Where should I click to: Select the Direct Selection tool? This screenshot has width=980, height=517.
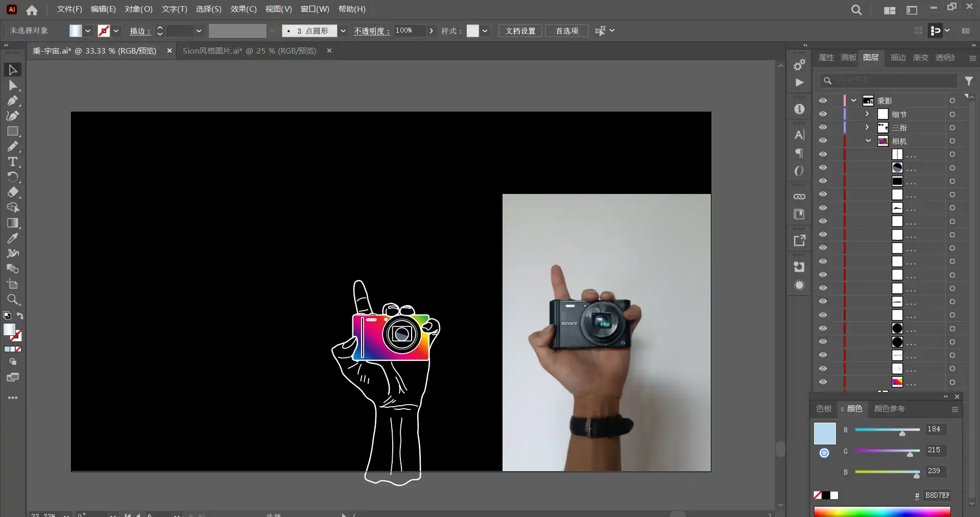click(x=13, y=85)
